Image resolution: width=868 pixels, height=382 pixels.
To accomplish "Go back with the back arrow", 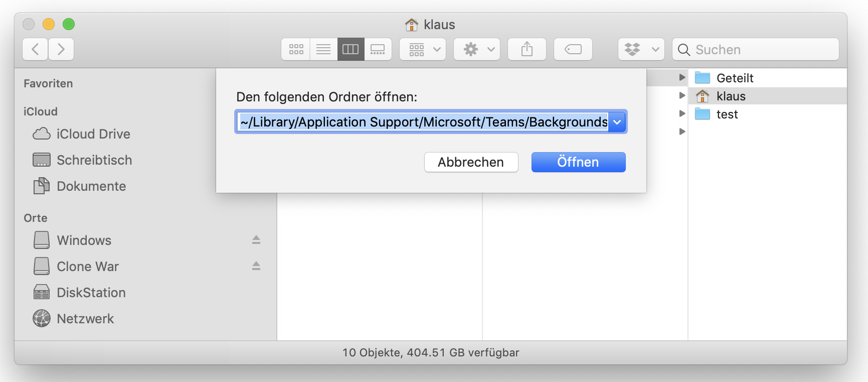I will click(35, 49).
